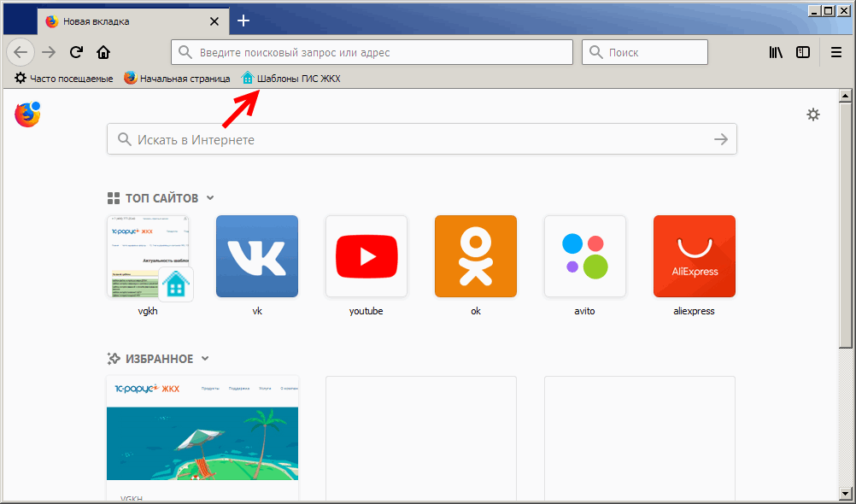Open Шаблоны ГИС ЖКХ bookmark
Screen dimensions: 856x504
(291, 79)
